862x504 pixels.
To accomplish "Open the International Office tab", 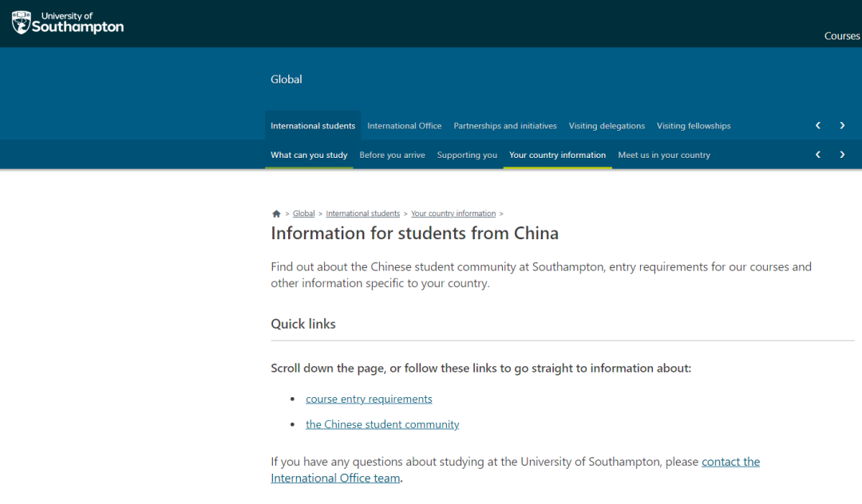I will tap(404, 126).
